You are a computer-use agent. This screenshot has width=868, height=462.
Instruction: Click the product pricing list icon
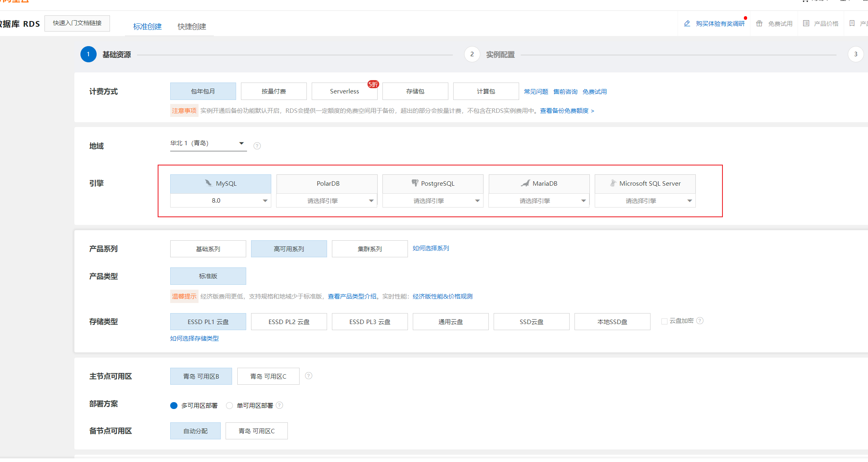[806, 23]
